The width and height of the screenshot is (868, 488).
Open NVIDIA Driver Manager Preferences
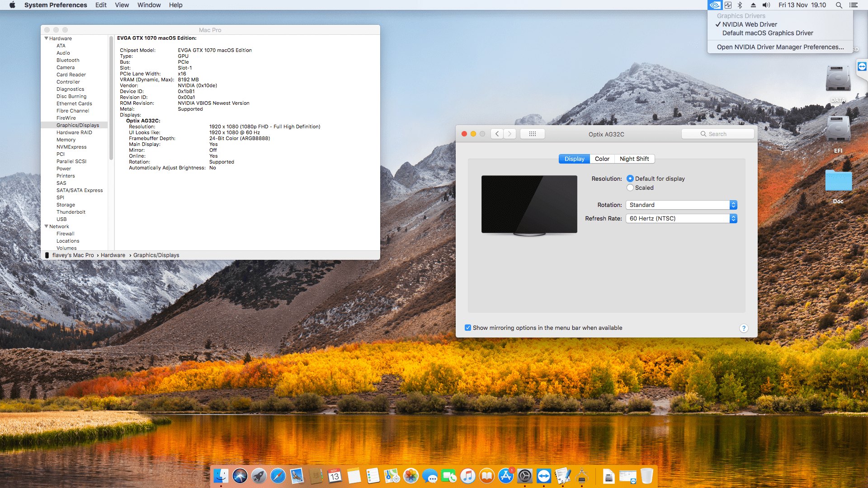coord(780,47)
